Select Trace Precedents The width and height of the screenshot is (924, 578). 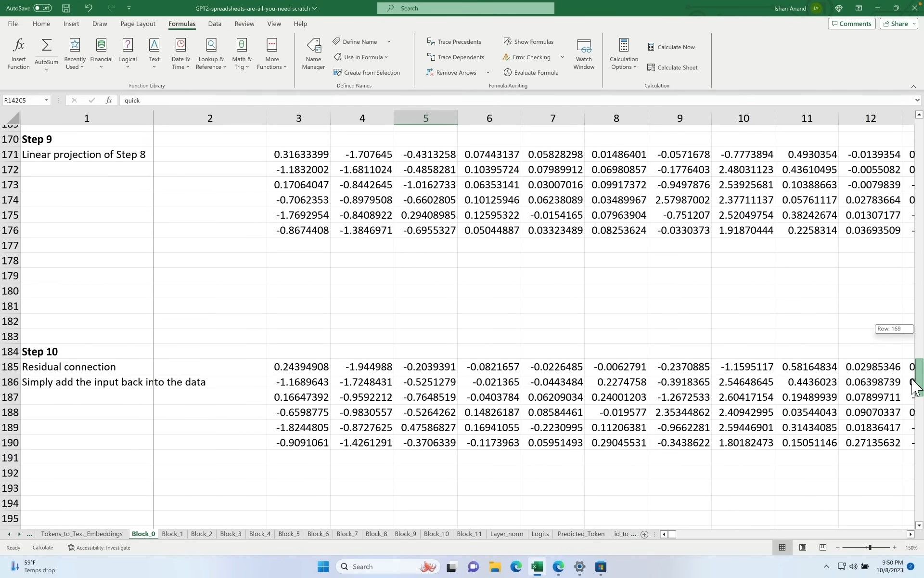[x=454, y=41]
